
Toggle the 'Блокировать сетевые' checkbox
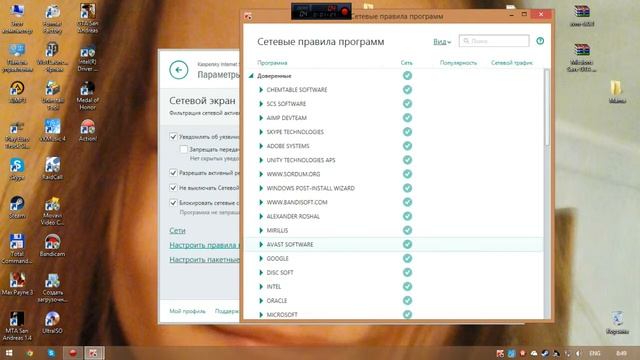click(173, 202)
